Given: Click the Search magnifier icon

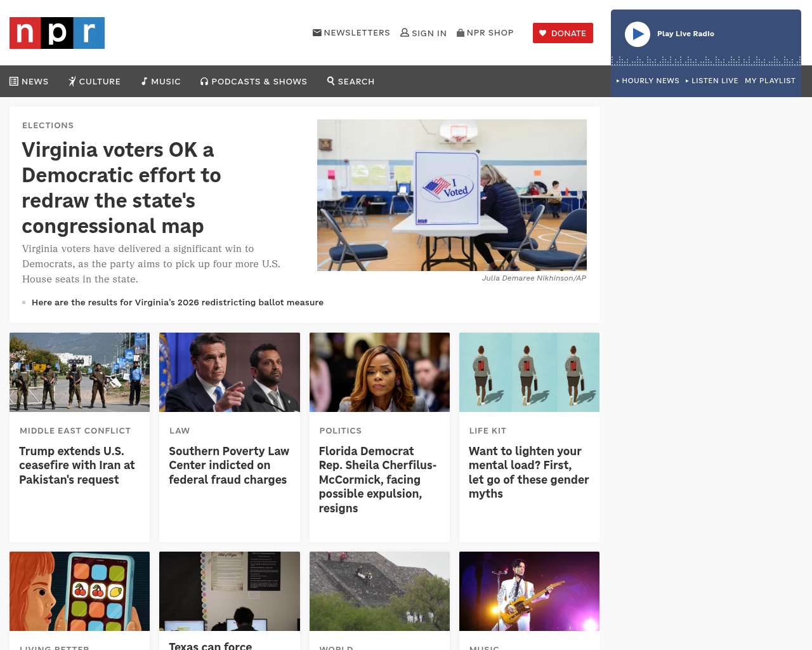Looking at the screenshot, I should coord(331,81).
